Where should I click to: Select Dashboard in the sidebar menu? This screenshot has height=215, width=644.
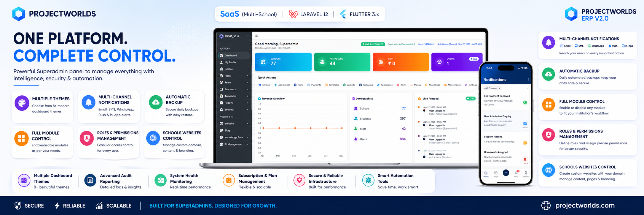234,56
